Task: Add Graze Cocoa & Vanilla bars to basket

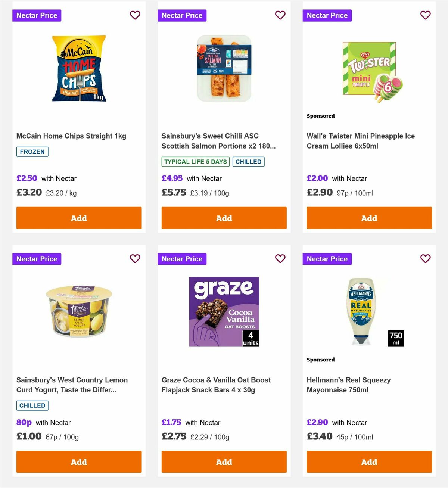Action: coord(224,462)
